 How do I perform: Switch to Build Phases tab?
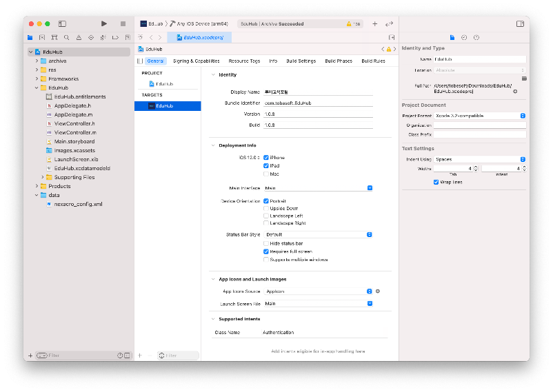pyautogui.click(x=339, y=61)
